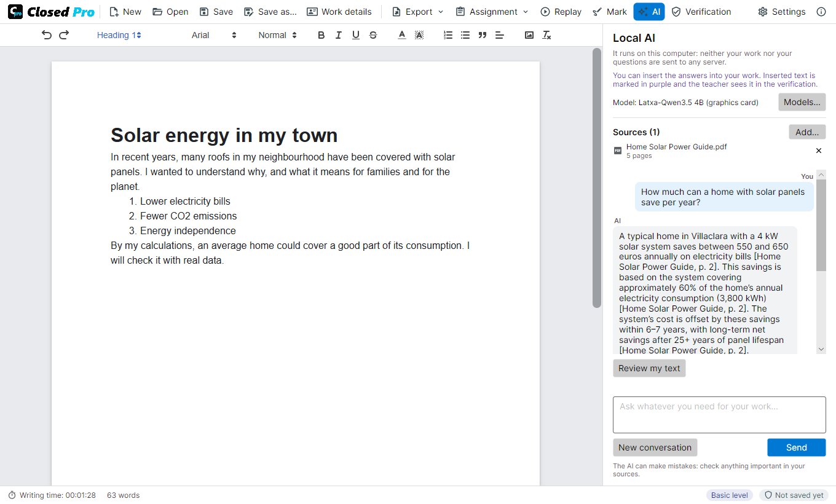Open the Replay item in the top bar

coord(561,12)
